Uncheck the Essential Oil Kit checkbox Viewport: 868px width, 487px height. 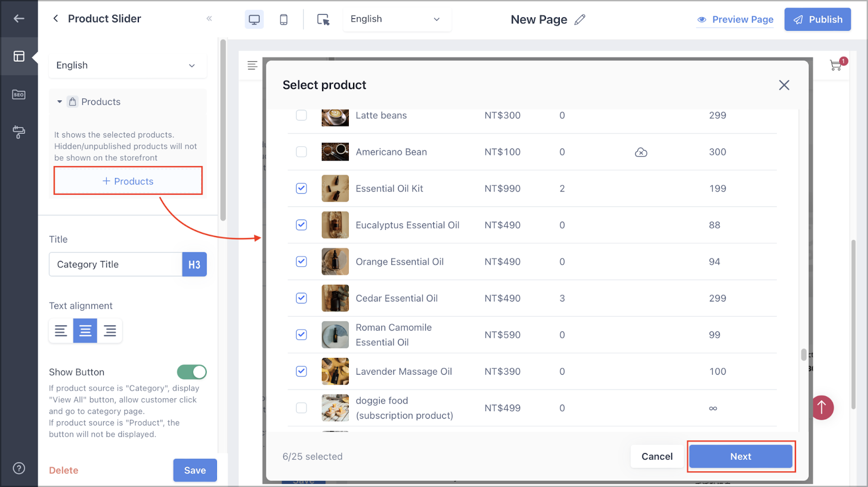pos(301,188)
